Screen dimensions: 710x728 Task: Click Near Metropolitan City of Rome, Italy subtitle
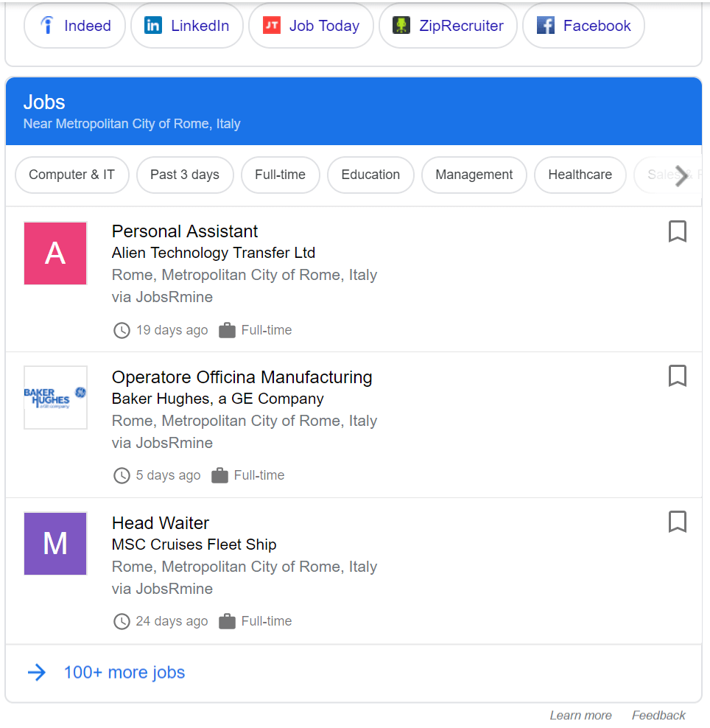[132, 124]
